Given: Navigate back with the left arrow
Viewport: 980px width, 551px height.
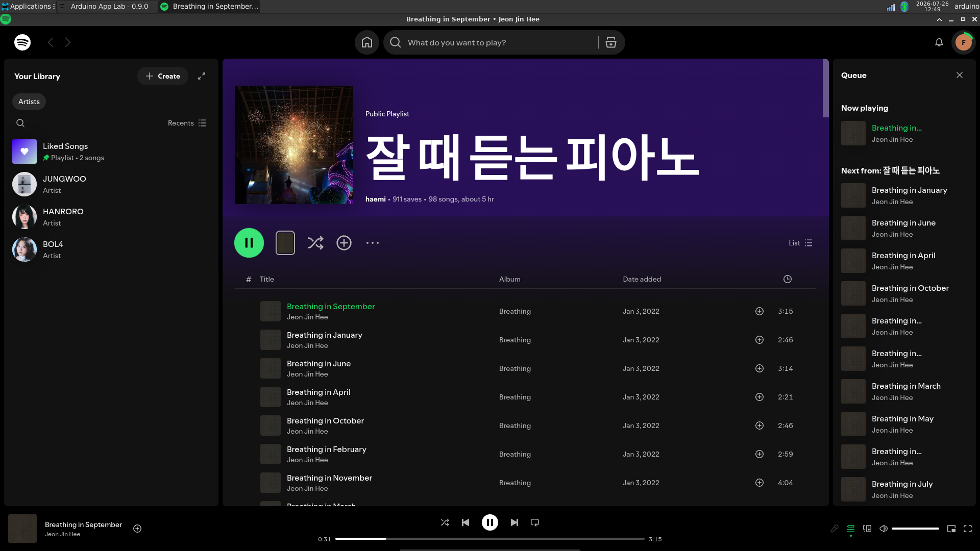Looking at the screenshot, I should [x=51, y=42].
